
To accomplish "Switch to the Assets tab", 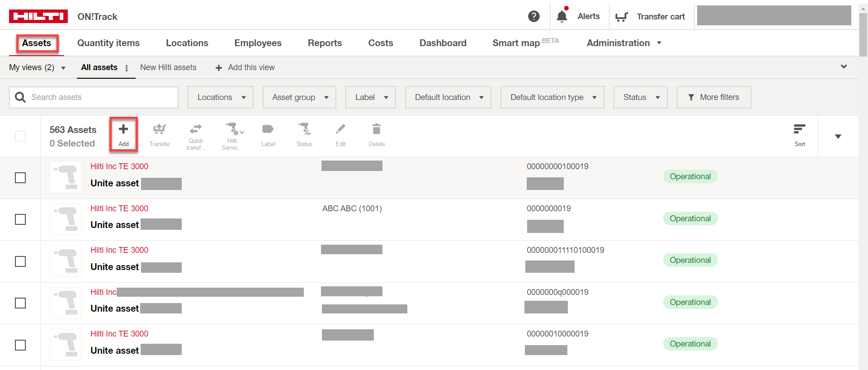I will click(37, 43).
